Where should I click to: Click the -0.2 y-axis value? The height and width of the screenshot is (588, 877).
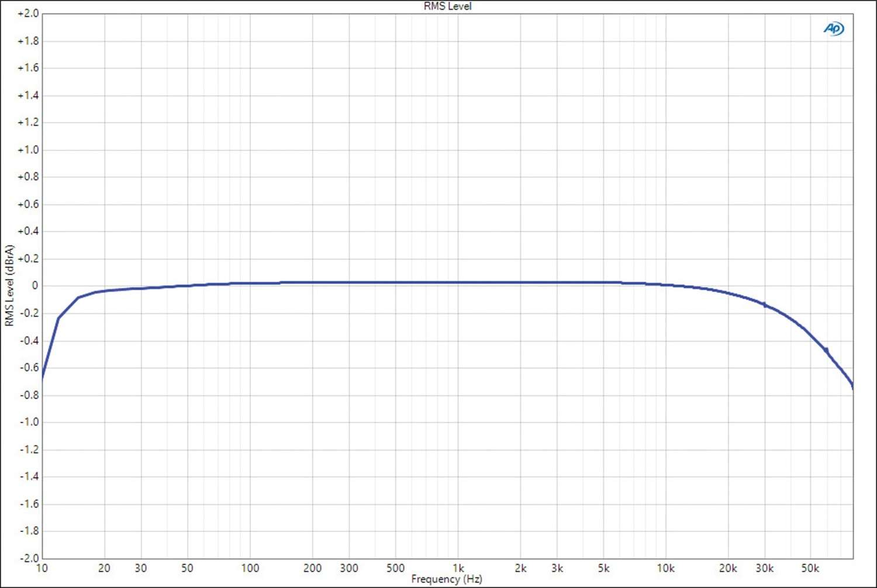(x=29, y=313)
